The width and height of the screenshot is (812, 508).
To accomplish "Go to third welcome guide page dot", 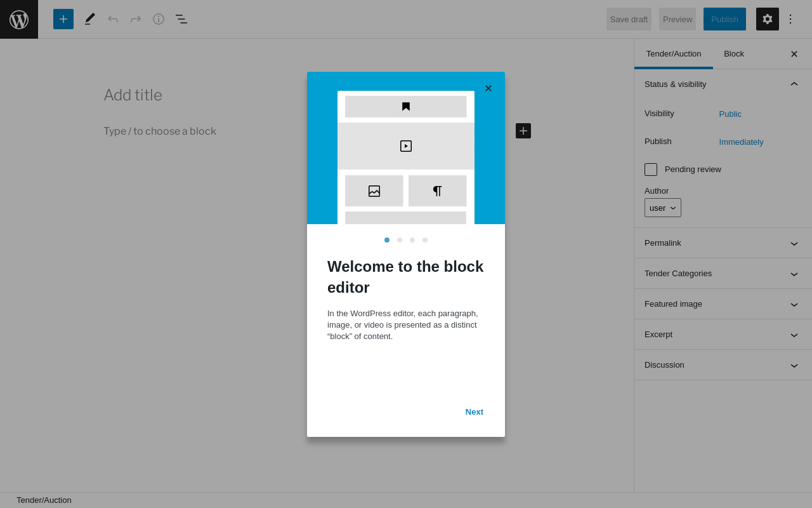I will 412,240.
